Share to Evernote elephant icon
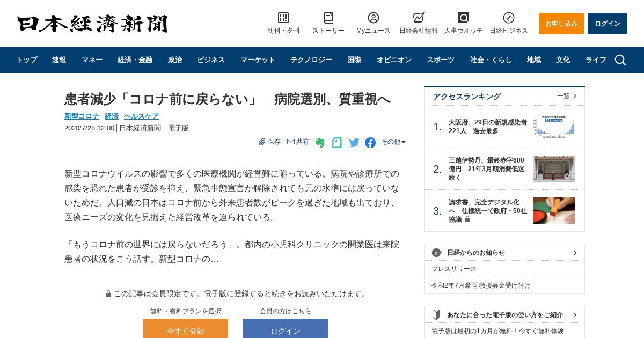Image resolution: width=644 pixels, height=338 pixels. click(x=320, y=142)
